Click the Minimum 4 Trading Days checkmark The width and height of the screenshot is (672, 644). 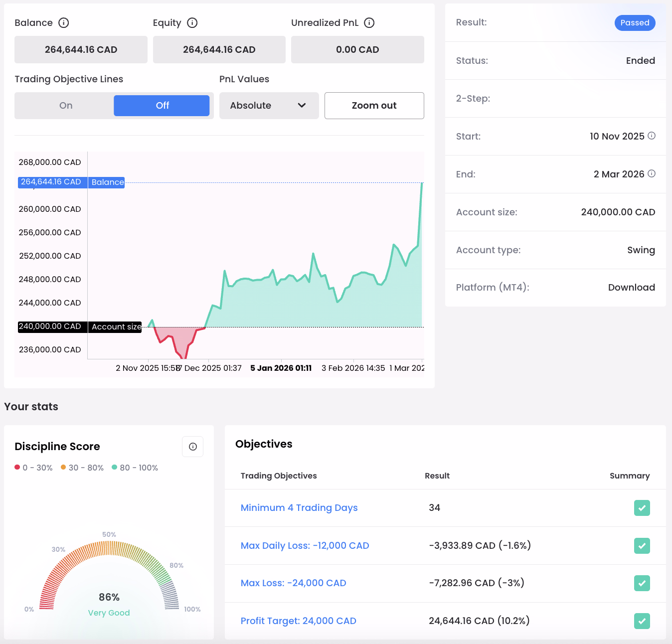point(642,508)
